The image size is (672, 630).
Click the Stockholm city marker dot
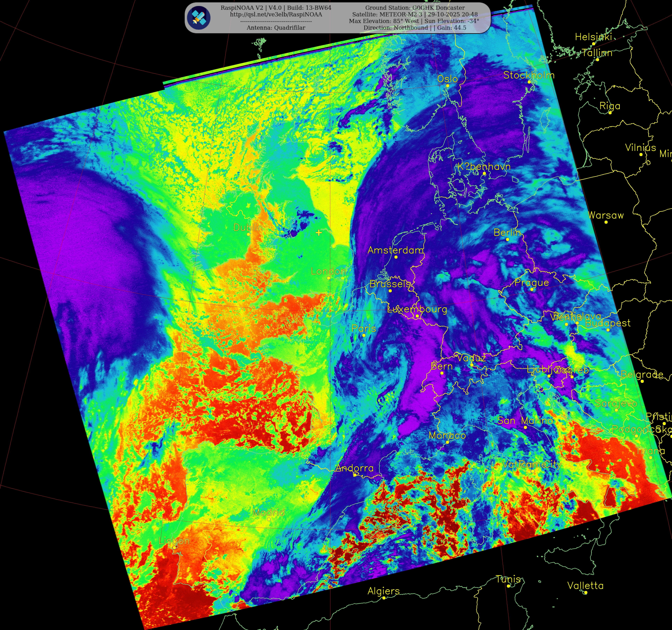pyautogui.click(x=529, y=82)
